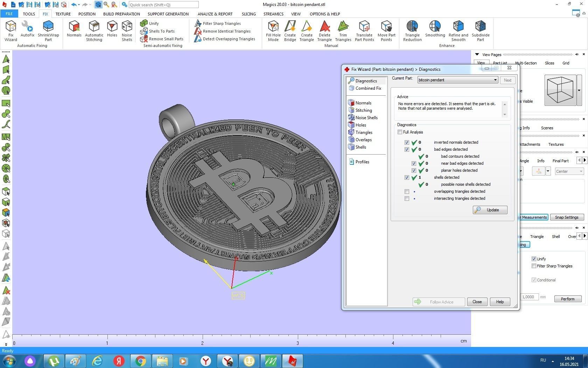
Task: Select the Delete Triangle tool
Action: tap(325, 31)
